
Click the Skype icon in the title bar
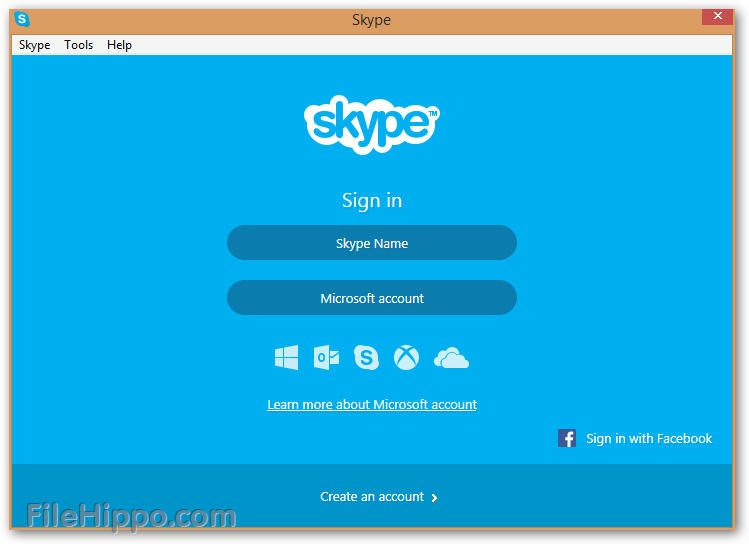pyautogui.click(x=22, y=20)
